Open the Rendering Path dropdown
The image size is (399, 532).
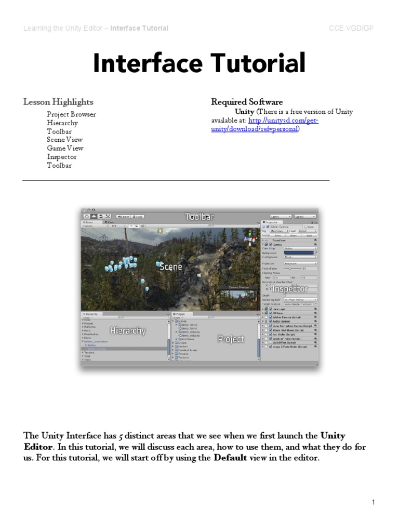pos(301,300)
